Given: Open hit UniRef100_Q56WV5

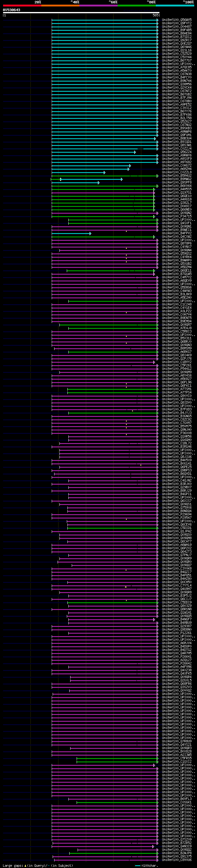Looking at the screenshot, I should coord(177,20).
